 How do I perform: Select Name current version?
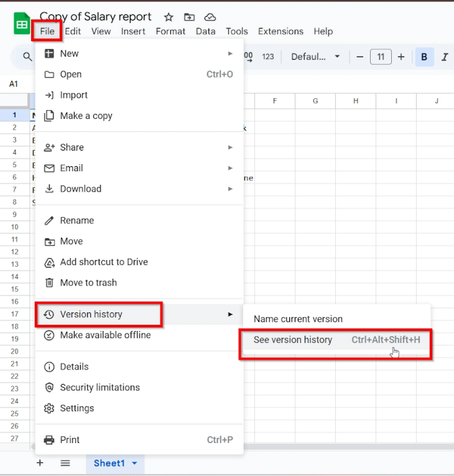tap(298, 319)
